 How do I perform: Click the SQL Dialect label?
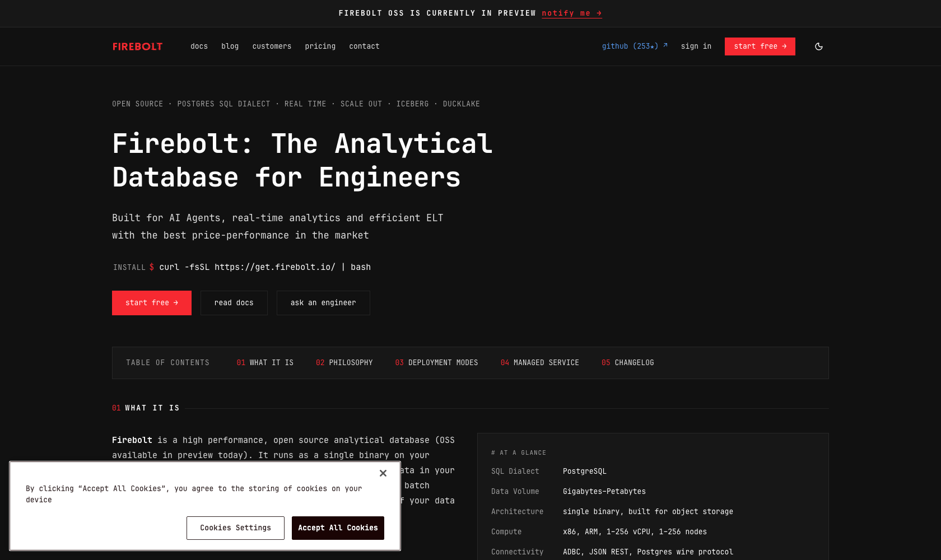515,472
